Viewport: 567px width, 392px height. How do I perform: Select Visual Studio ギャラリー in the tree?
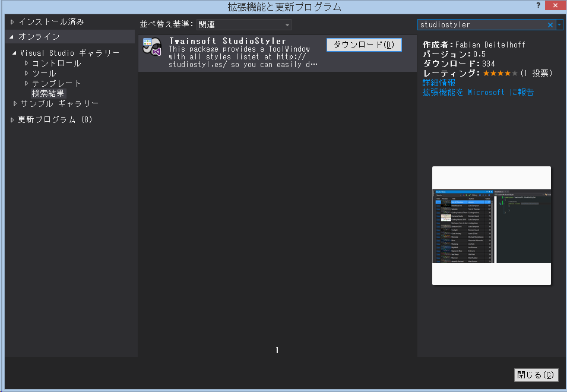click(x=70, y=53)
